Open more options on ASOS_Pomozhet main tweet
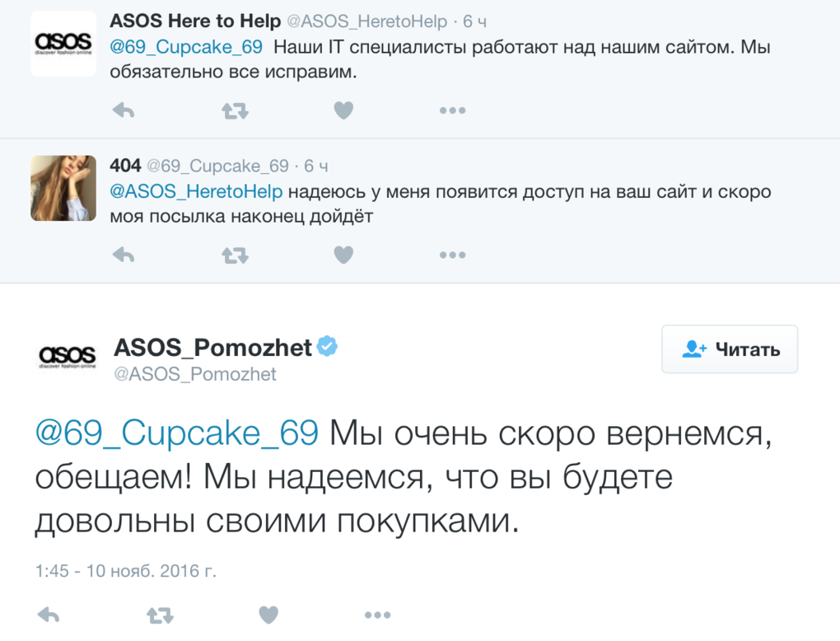The width and height of the screenshot is (840, 641). pos(378,615)
